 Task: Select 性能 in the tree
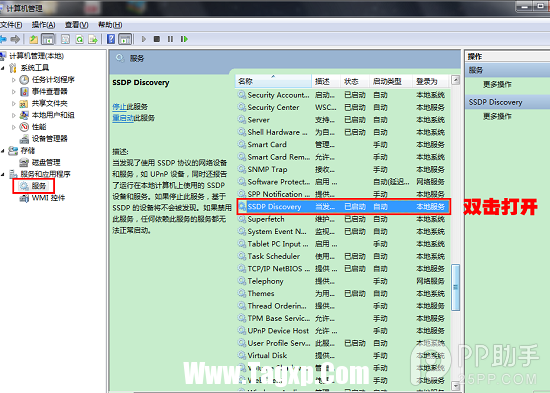[39, 127]
